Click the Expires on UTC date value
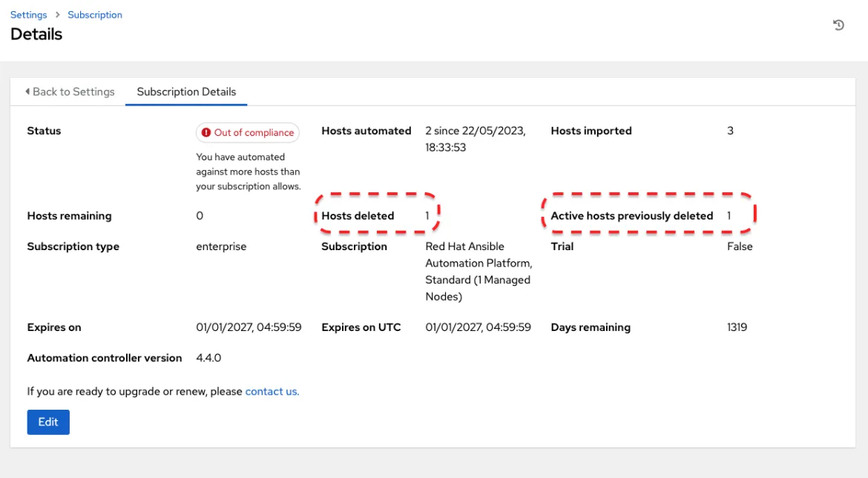This screenshot has height=478, width=868. click(x=478, y=327)
